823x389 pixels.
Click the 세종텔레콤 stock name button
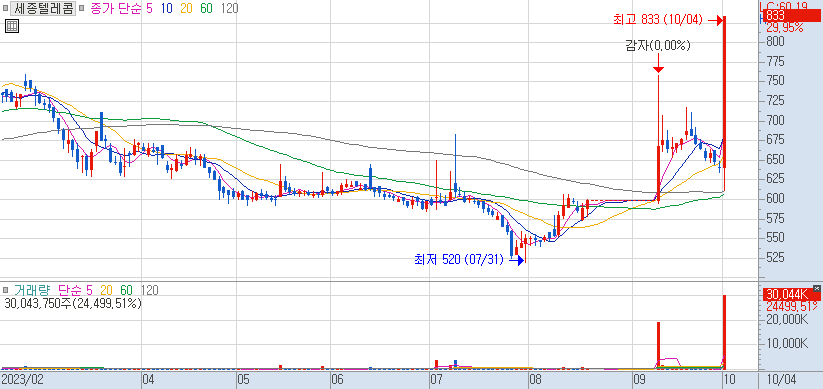pos(43,9)
